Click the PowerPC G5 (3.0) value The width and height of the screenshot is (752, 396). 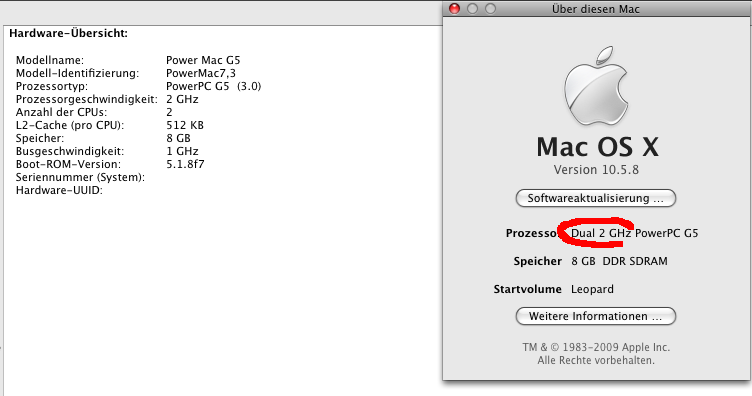213,86
